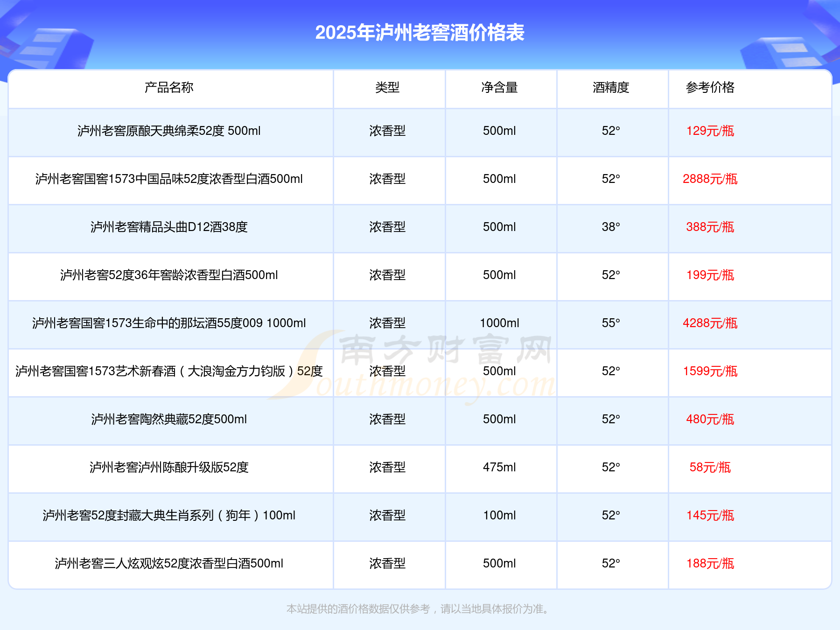The width and height of the screenshot is (840, 630).
Task: Click 500ml net content in the 三人炫观炫 row
Action: click(499, 563)
